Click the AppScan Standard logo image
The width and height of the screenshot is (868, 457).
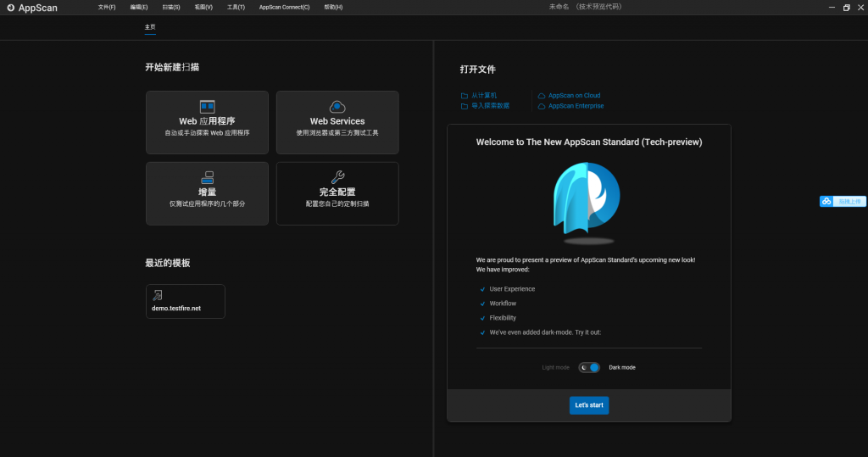tap(587, 203)
